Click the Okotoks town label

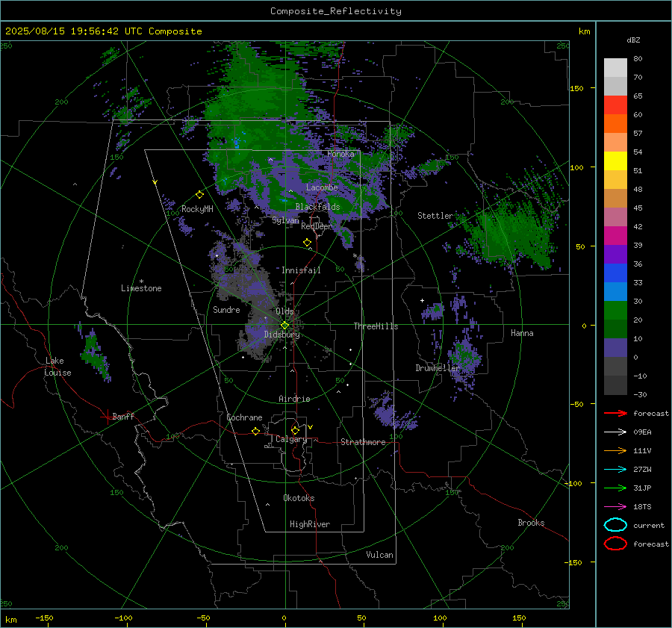(x=299, y=498)
